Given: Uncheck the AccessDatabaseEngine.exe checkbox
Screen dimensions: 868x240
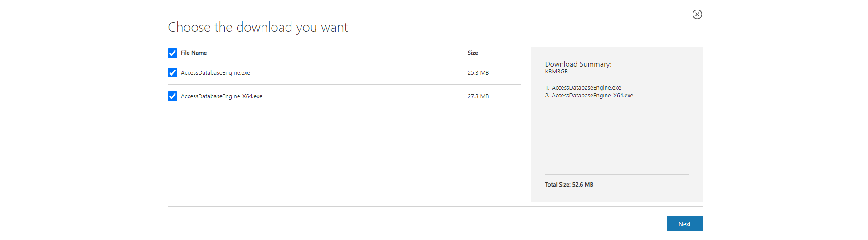Looking at the screenshot, I should [172, 72].
